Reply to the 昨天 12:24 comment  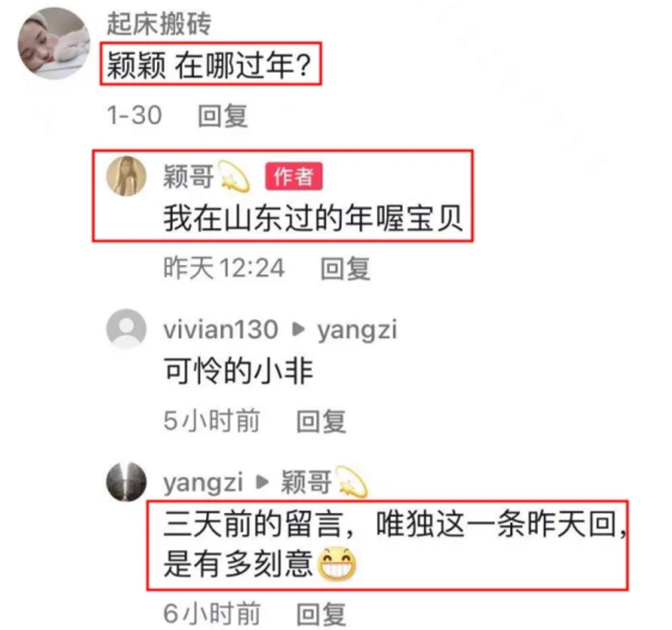[346, 269]
